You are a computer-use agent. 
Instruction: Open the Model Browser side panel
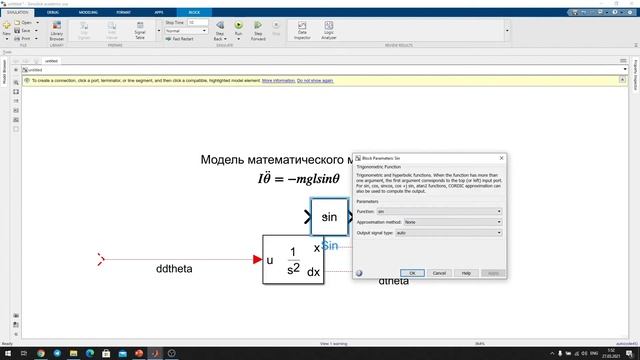4,72
